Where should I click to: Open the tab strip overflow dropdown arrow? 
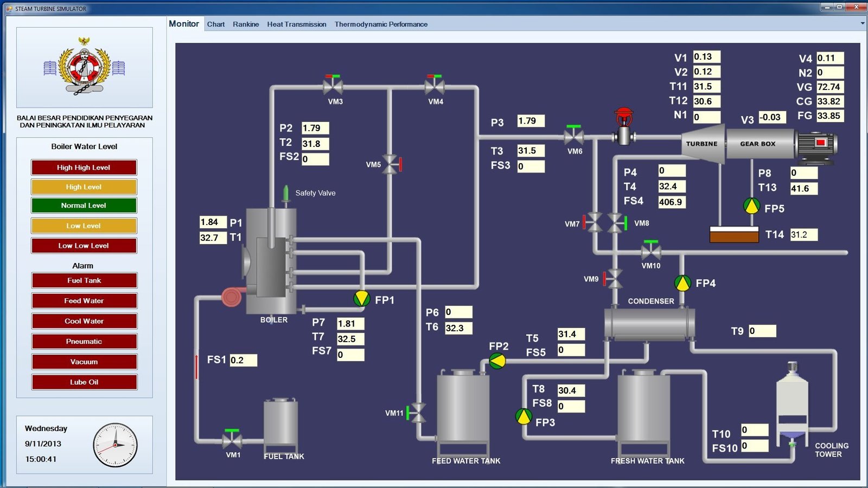pos(862,24)
